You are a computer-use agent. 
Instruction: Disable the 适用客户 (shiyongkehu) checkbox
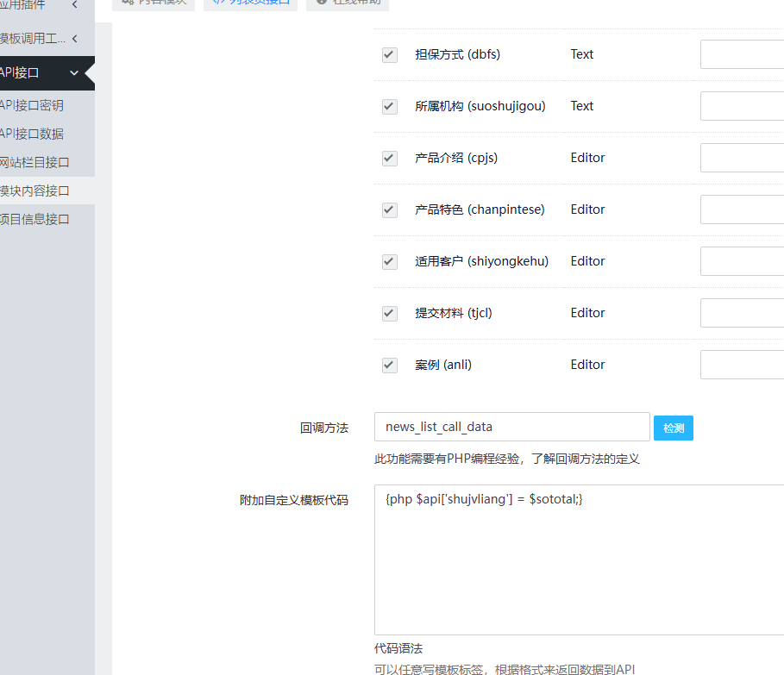[x=390, y=261]
